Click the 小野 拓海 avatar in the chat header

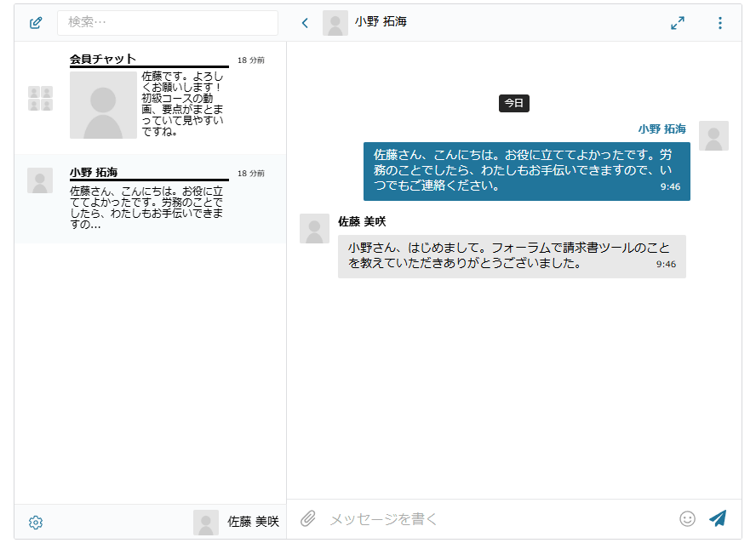click(335, 23)
